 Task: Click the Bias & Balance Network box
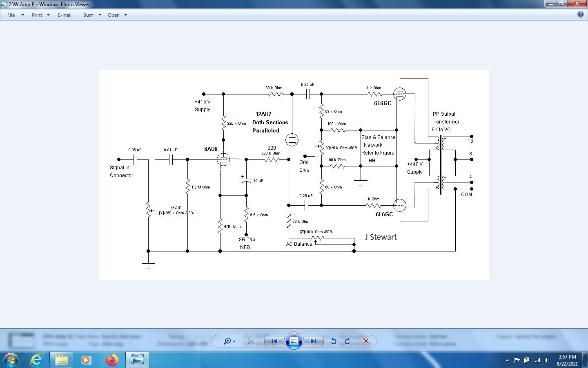(379, 149)
